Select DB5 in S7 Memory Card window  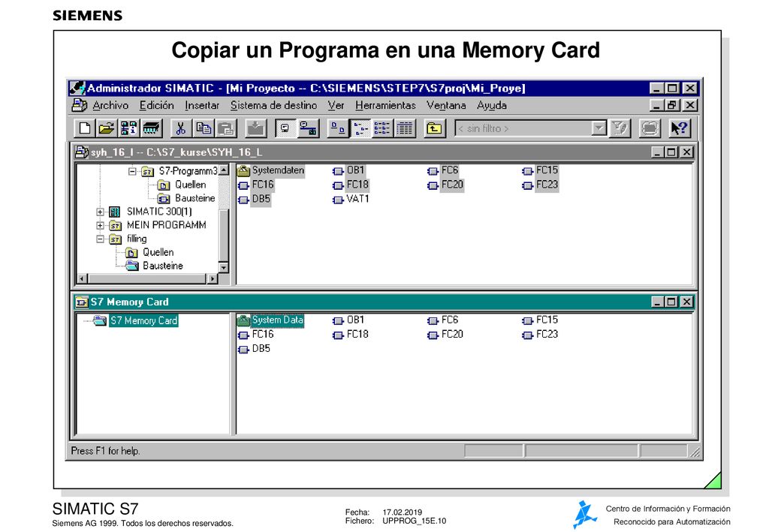[255, 349]
